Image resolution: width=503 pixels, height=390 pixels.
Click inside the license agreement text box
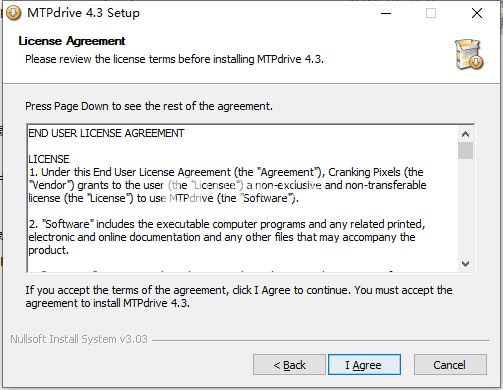tap(243, 198)
